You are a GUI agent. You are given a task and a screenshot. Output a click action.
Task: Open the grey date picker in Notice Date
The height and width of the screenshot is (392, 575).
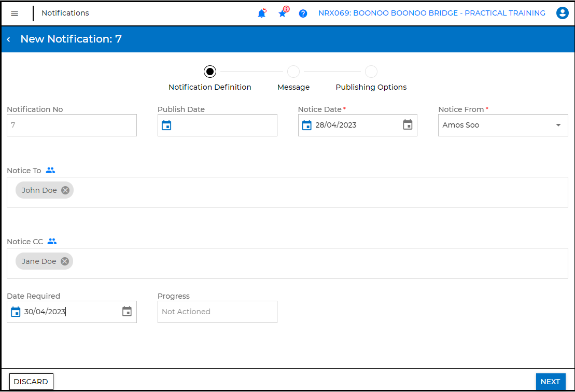408,124
